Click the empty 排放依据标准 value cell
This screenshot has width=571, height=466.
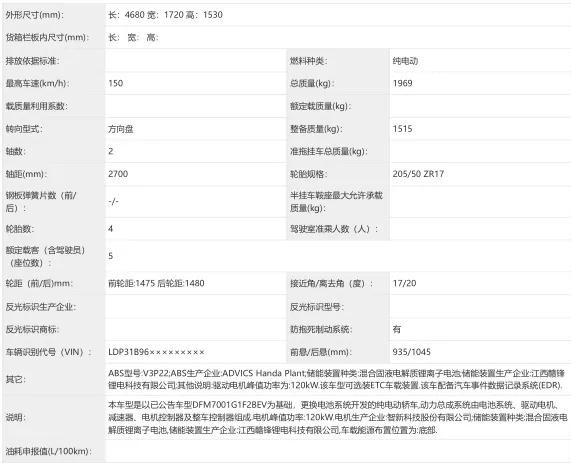[196, 61]
